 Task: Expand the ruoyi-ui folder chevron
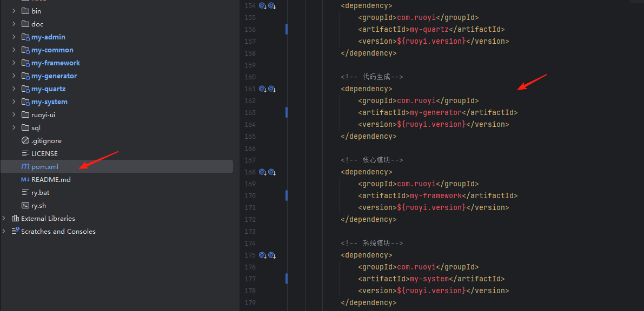14,115
